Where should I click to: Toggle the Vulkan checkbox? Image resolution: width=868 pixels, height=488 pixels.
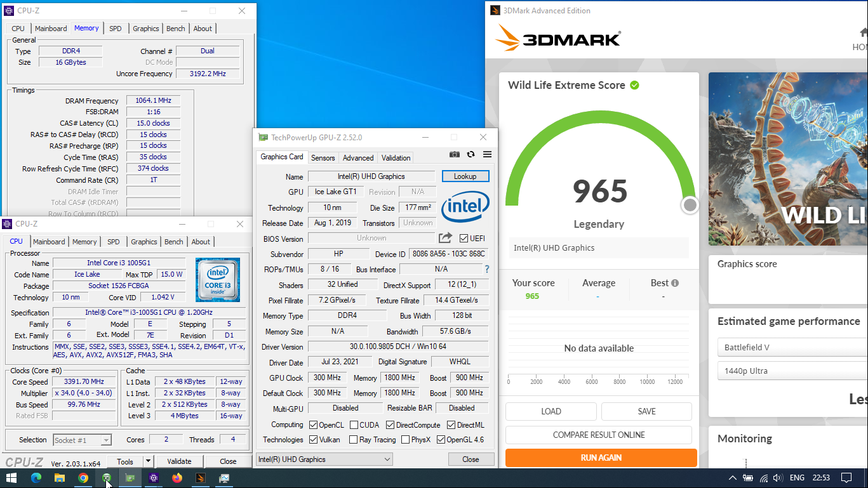click(x=313, y=440)
